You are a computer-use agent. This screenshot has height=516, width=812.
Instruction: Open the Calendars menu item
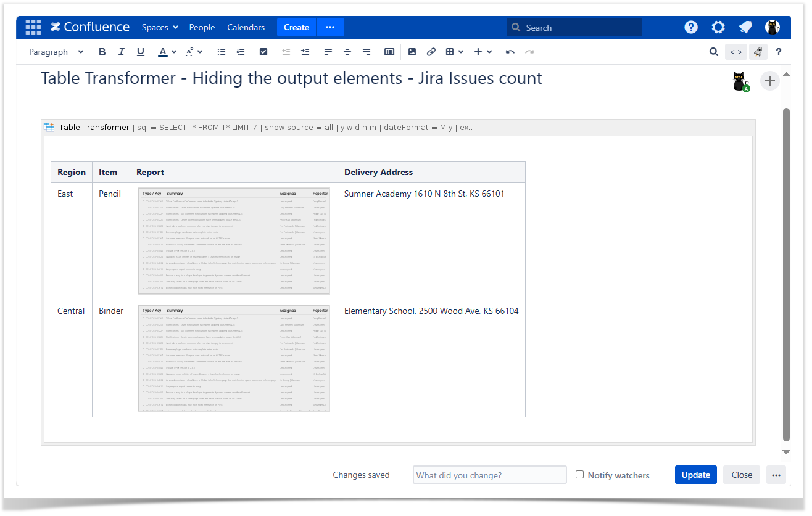point(246,27)
